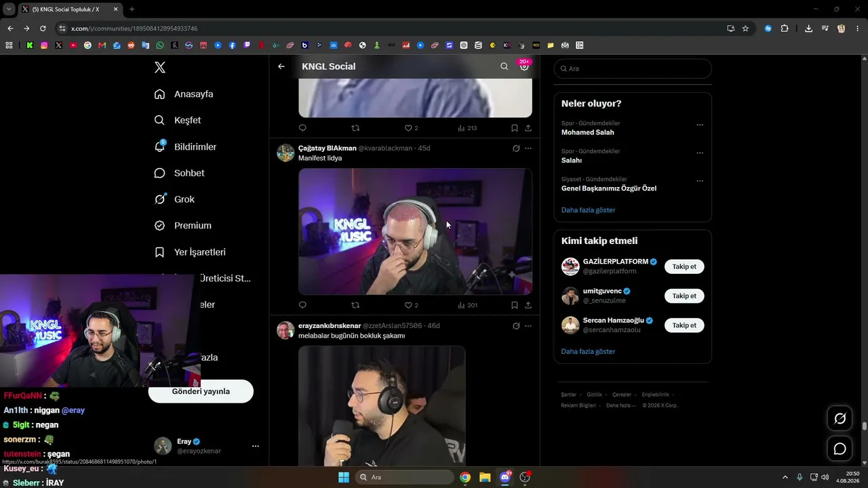
Task: Follow GAZİLERPLATFORM
Action: 684,266
